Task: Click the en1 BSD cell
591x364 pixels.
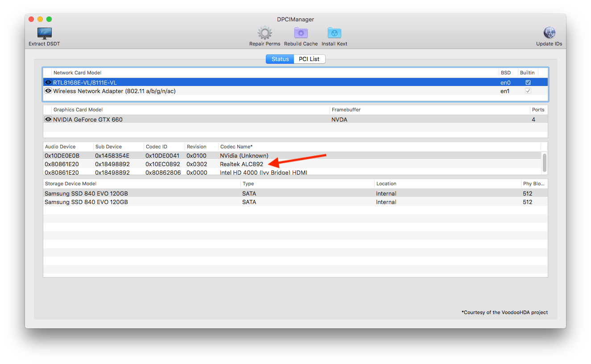Action: coord(505,91)
